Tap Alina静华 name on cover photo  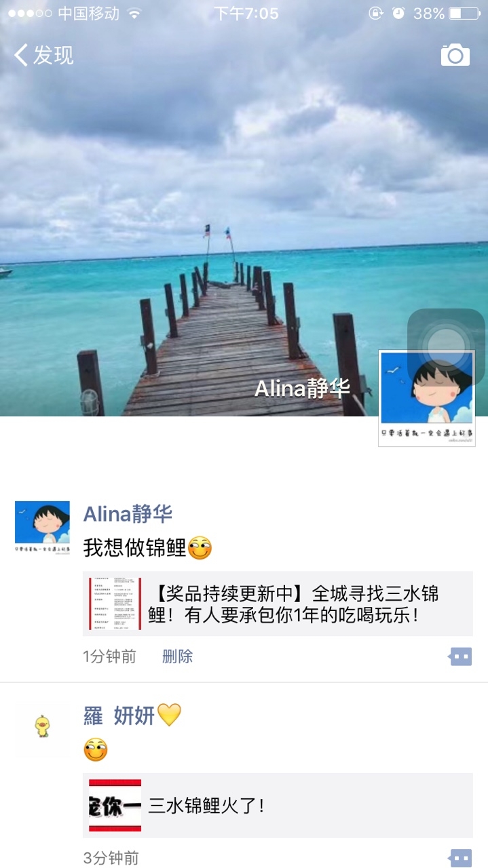302,388
